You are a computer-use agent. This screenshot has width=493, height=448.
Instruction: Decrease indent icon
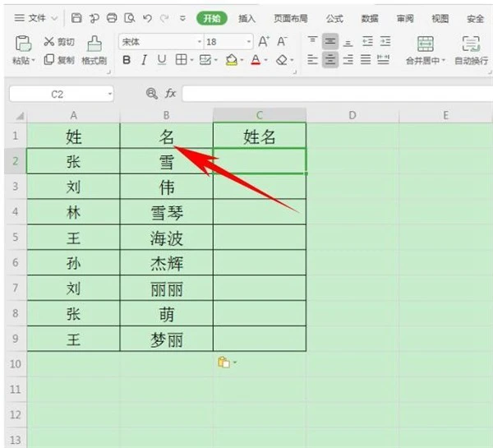coord(367,41)
